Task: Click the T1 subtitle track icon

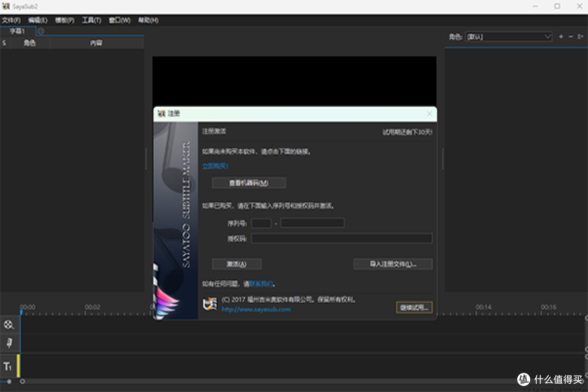Action: [x=8, y=366]
